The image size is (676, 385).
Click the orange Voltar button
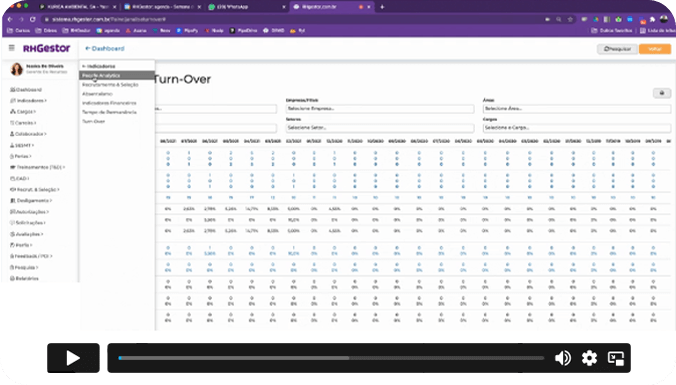pos(654,49)
